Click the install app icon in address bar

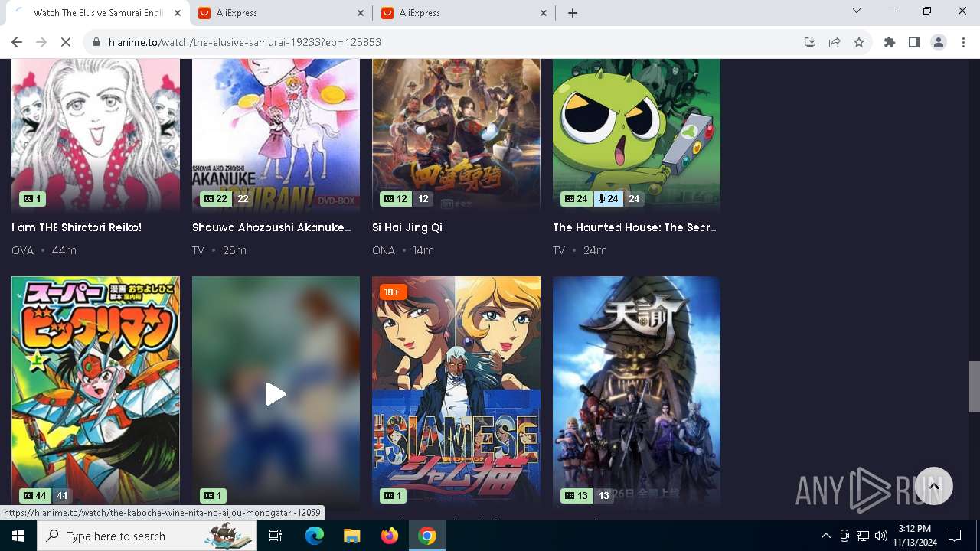pyautogui.click(x=810, y=42)
